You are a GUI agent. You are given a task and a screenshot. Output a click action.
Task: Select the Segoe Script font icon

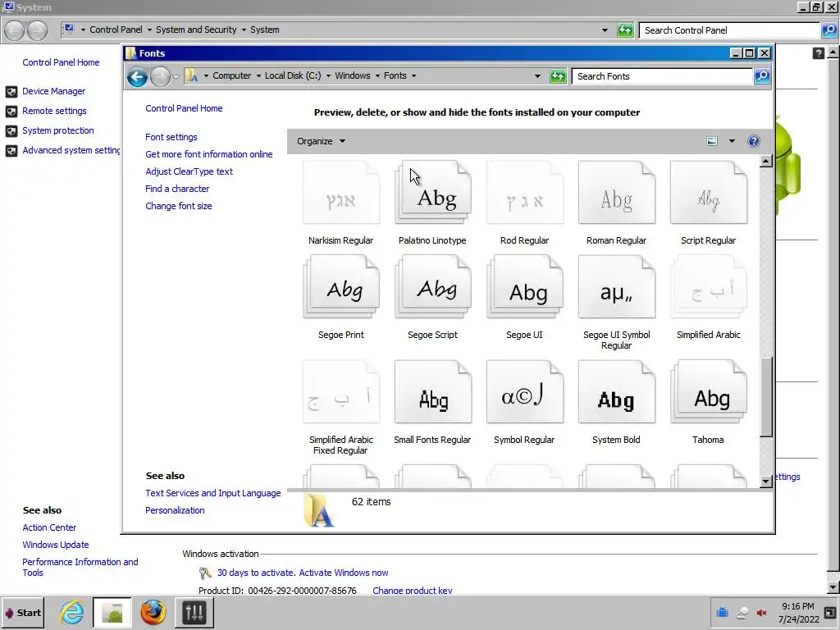(433, 287)
